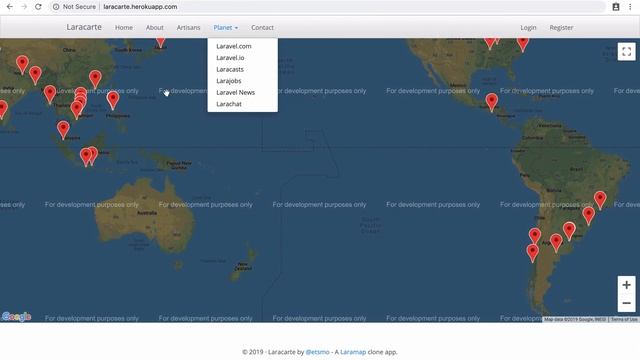This screenshot has height=360, width=640.
Task: Zoom out the map with minus
Action: (x=627, y=303)
